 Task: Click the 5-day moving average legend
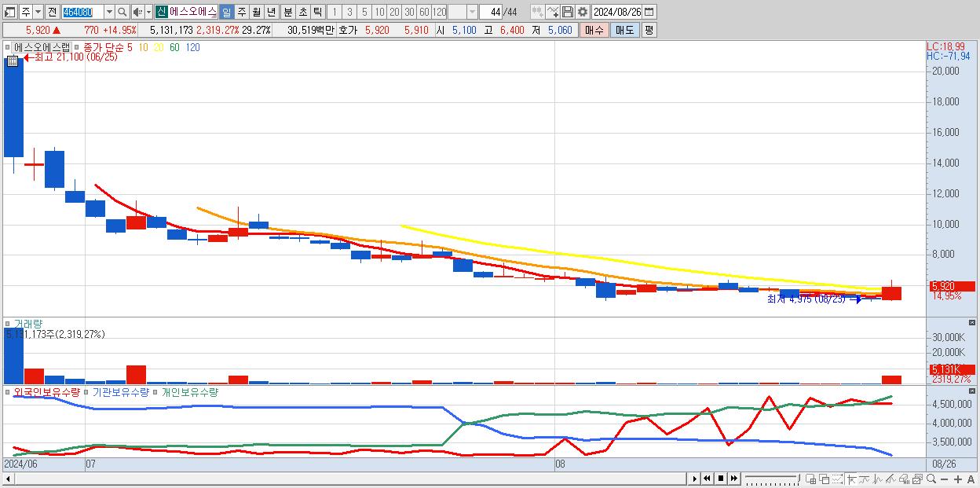130,47
